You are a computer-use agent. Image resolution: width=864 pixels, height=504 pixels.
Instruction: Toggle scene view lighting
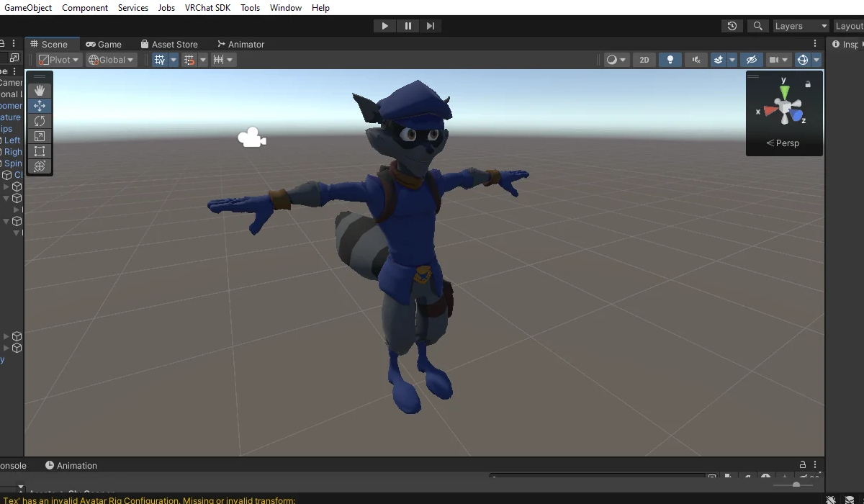pyautogui.click(x=670, y=60)
